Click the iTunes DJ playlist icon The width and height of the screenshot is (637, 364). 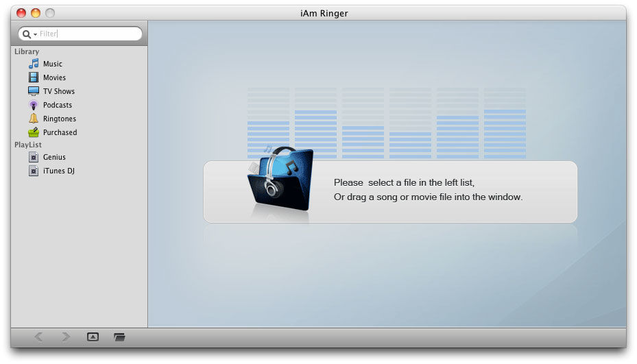tap(34, 171)
